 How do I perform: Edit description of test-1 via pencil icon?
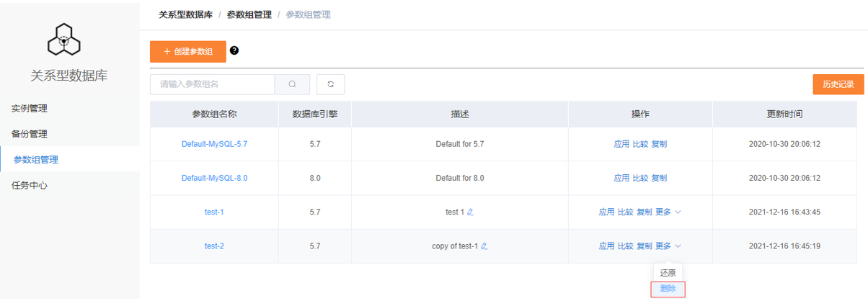coord(471,212)
